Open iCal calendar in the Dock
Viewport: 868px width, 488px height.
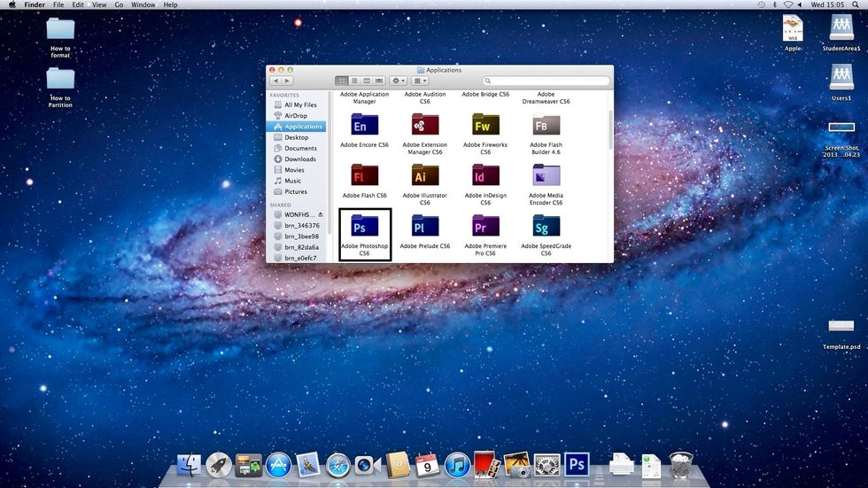pos(427,465)
